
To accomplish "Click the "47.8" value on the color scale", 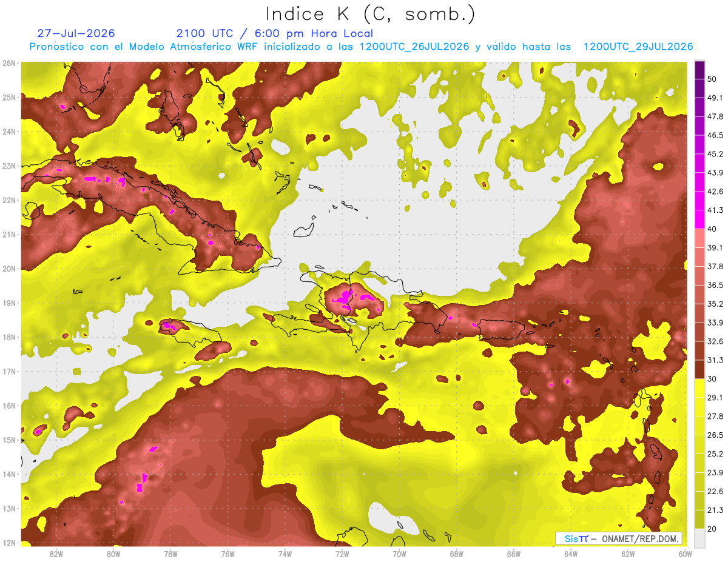I will point(715,116).
